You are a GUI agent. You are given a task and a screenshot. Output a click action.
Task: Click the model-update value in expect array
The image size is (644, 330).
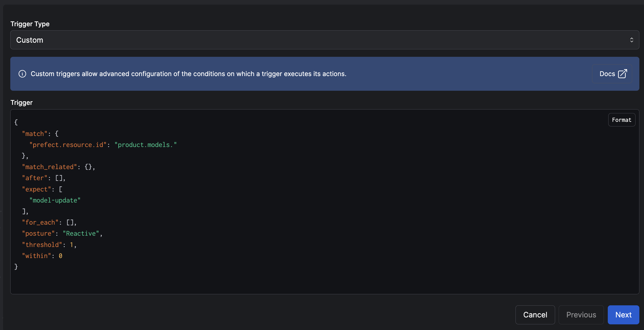55,200
